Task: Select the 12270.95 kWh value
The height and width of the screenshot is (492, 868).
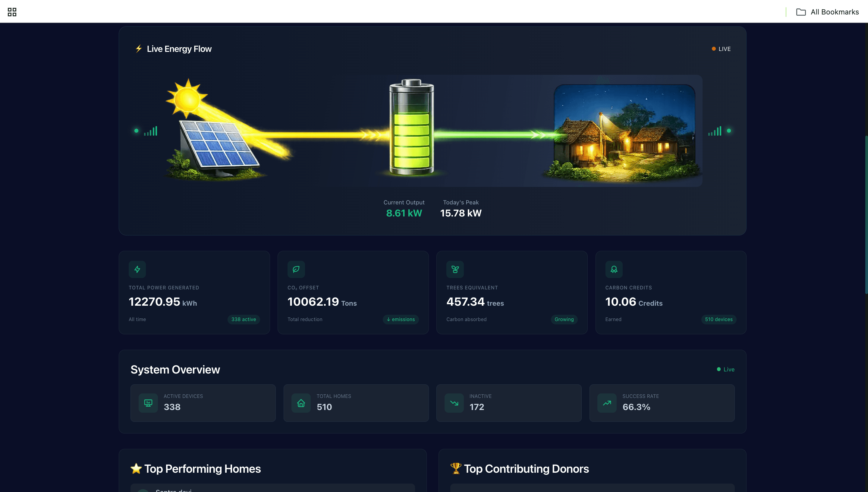Action: (x=163, y=302)
